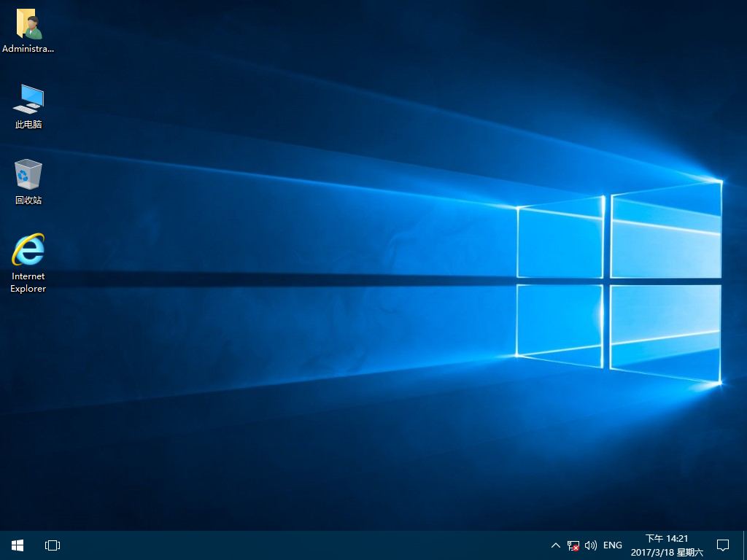747x560 pixels.
Task: Click the Show desktop strip at taskbar end
Action: point(745,545)
